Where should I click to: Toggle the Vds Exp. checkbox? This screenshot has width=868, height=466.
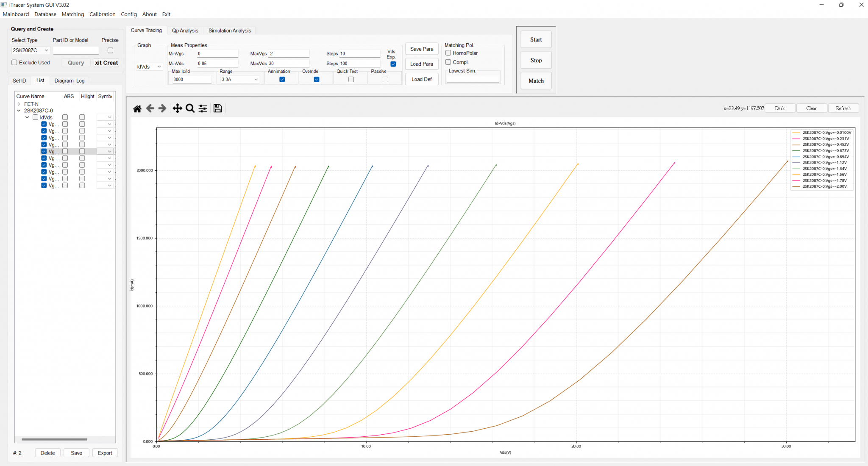(x=393, y=64)
